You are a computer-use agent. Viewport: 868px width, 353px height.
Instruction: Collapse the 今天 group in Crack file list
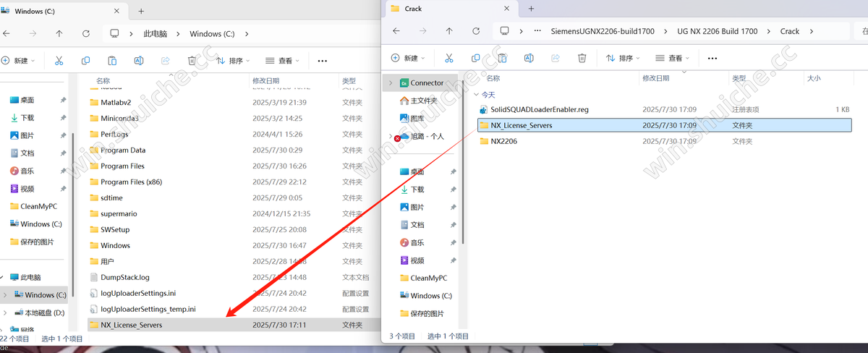[x=475, y=95]
